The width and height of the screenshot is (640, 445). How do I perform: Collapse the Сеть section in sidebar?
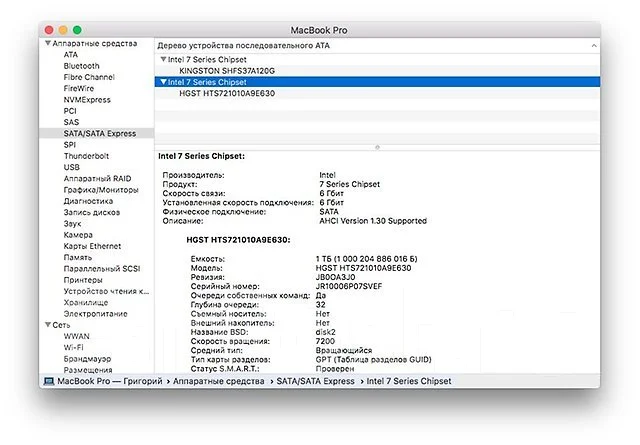tap(48, 325)
